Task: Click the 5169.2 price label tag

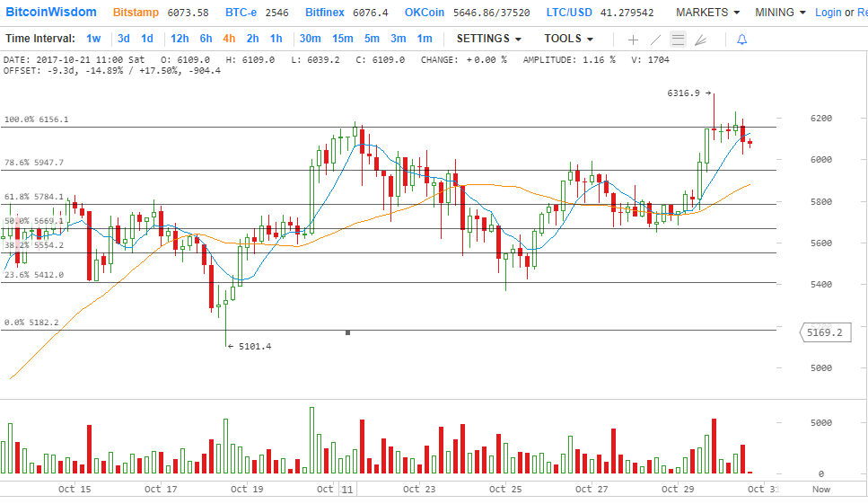Action: [x=824, y=332]
